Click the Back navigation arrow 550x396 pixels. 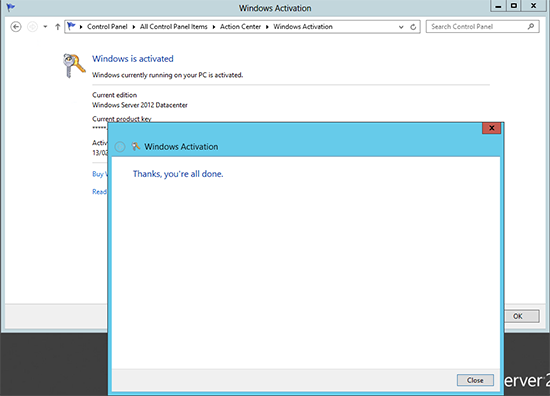pyautogui.click(x=16, y=27)
